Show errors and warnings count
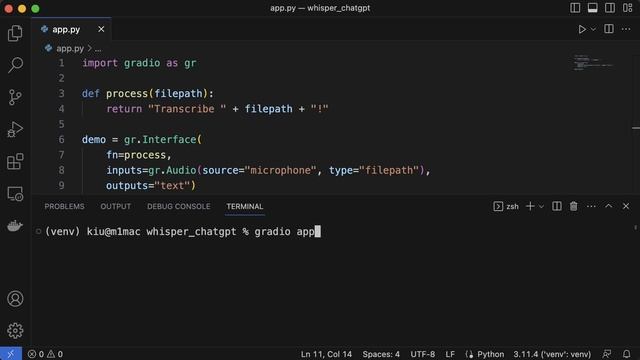This screenshot has width=640, height=360. click(x=45, y=354)
